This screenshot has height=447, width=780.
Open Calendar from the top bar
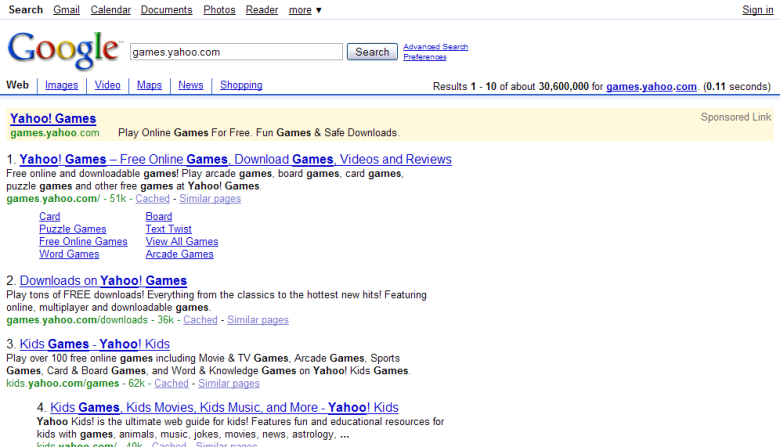tap(110, 10)
